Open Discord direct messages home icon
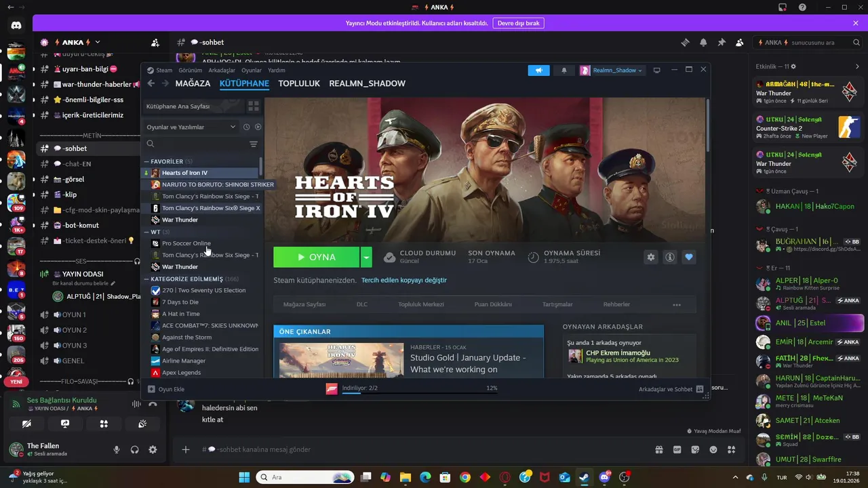The image size is (868, 488). (x=16, y=26)
